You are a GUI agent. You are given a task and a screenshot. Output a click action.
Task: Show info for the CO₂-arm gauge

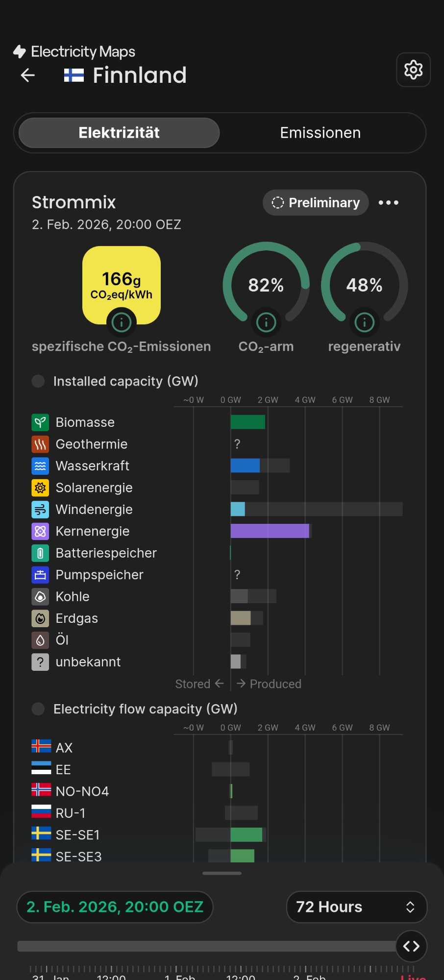coord(266,322)
